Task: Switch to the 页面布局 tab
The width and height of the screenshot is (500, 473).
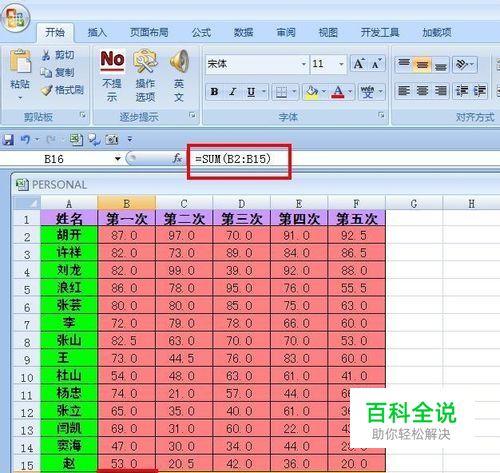Action: pyautogui.click(x=149, y=32)
